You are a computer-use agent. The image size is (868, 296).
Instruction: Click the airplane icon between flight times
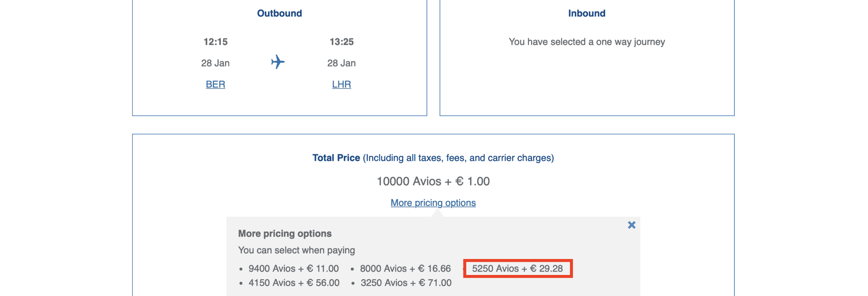278,62
